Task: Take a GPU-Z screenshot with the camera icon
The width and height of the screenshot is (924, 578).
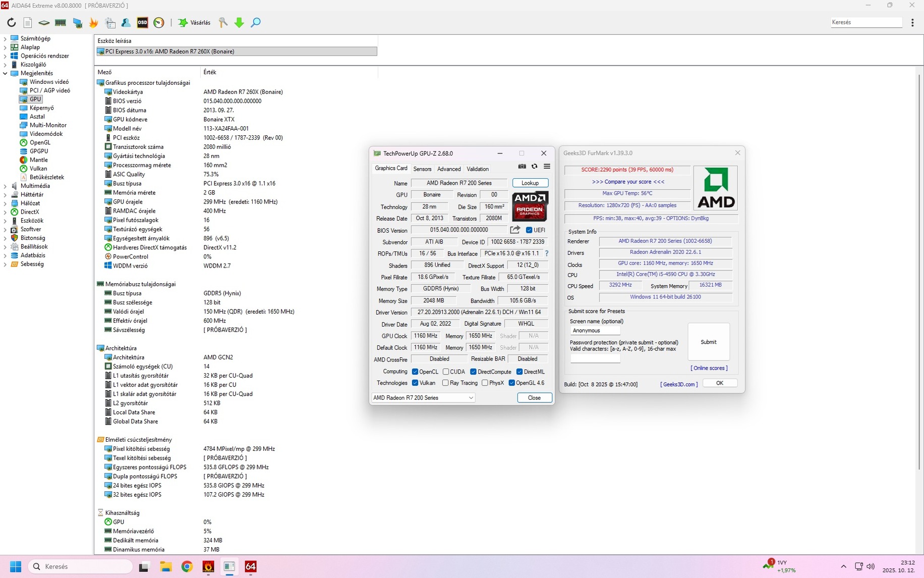Action: click(x=522, y=166)
